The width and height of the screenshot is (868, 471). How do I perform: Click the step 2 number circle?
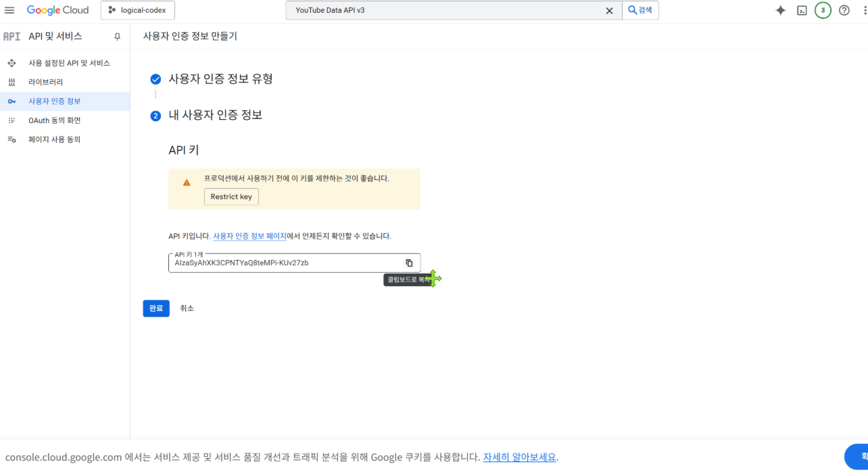(155, 116)
